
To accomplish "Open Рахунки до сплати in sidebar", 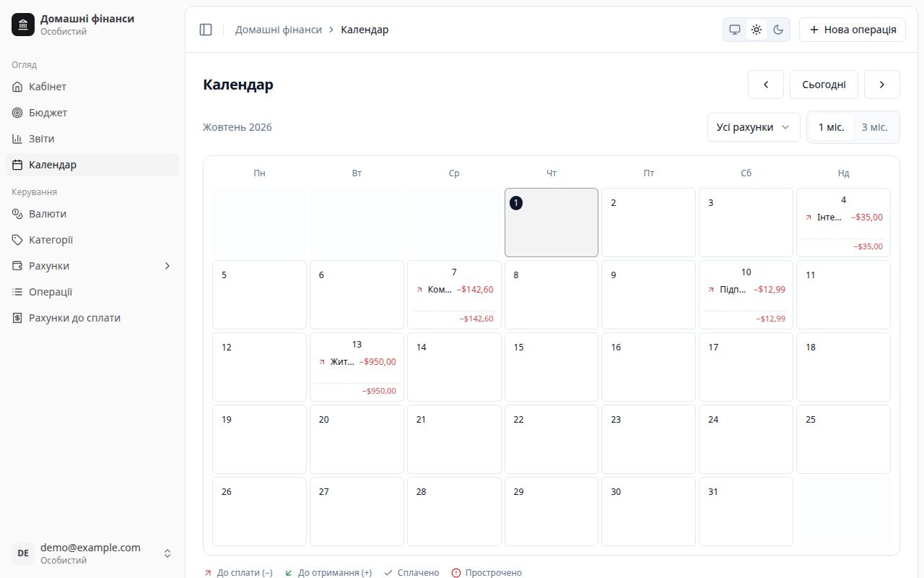I will [92, 318].
